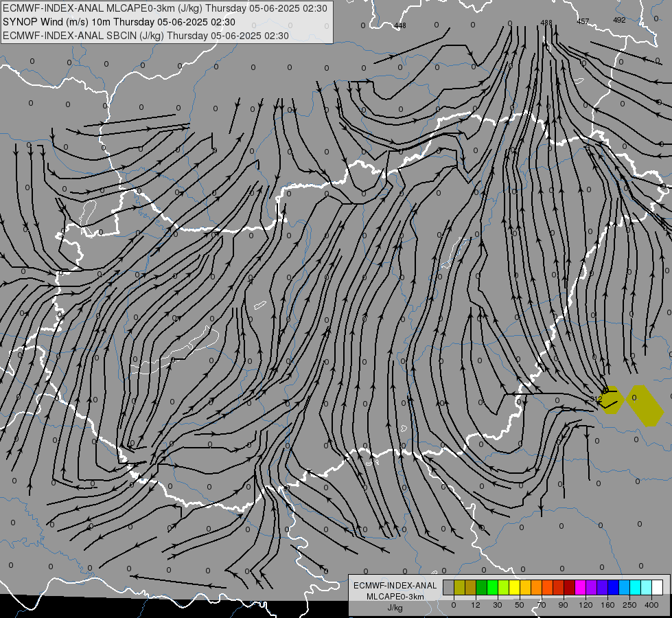Select the pure yellow legend swatch
The height and width of the screenshot is (618, 672).
click(514, 587)
